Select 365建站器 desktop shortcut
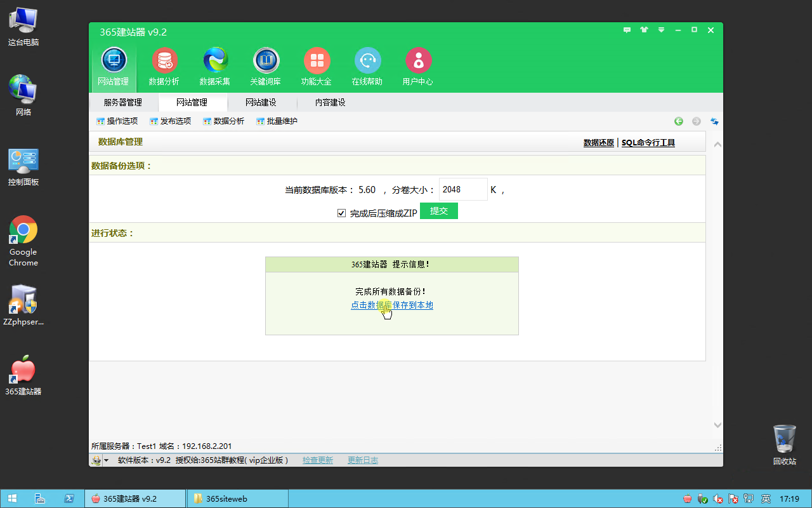 pyautogui.click(x=23, y=375)
